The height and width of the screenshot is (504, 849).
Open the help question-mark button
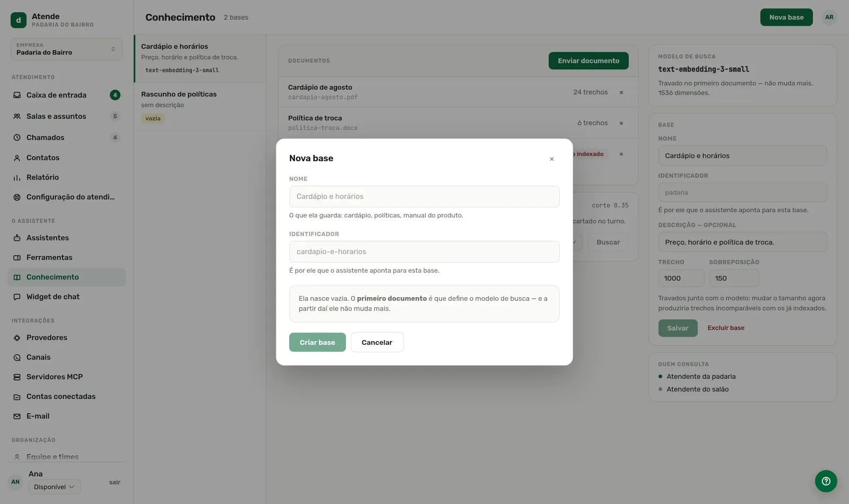click(x=826, y=481)
